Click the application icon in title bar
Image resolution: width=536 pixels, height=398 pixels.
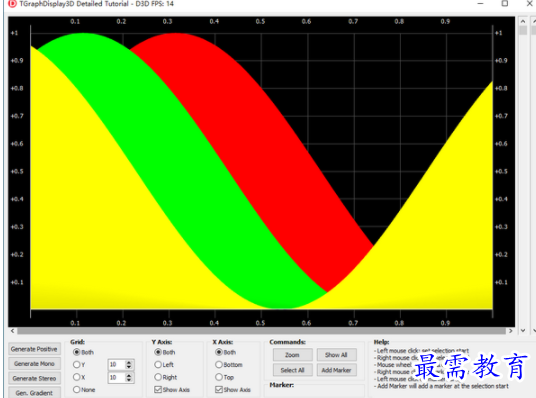point(12,4)
